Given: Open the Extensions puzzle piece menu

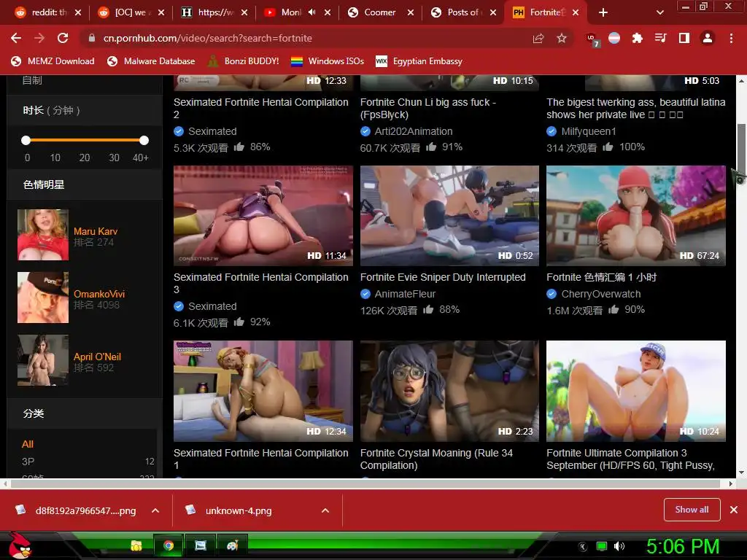Looking at the screenshot, I should click(637, 38).
